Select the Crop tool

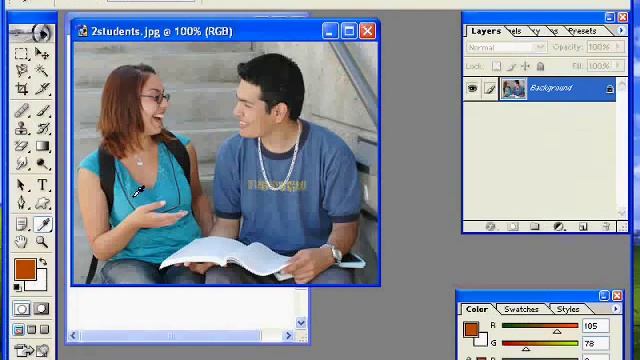(x=21, y=89)
